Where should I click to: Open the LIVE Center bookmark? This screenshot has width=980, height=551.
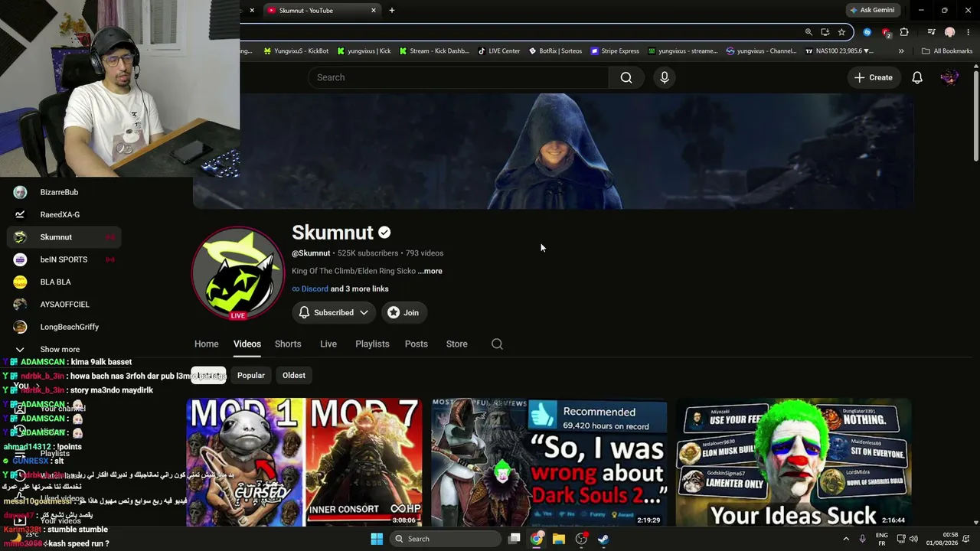(498, 51)
